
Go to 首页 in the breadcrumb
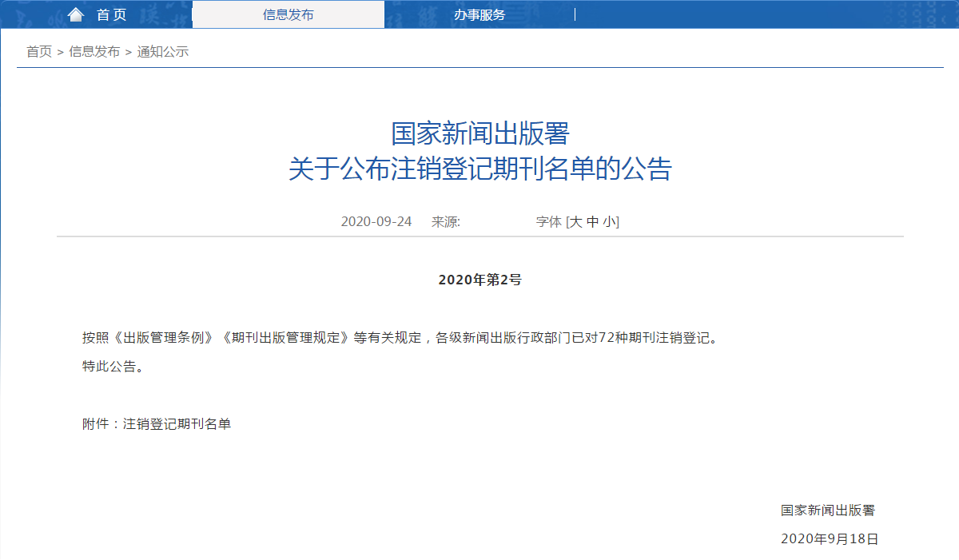(39, 52)
